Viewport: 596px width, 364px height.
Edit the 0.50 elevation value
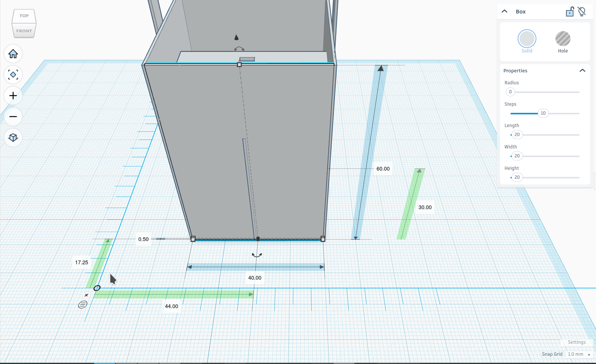point(143,239)
